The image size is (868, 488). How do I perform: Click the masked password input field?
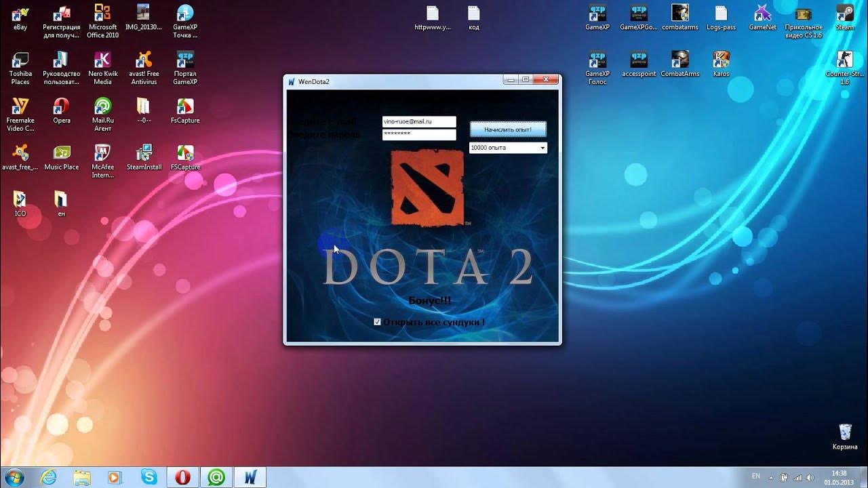click(x=419, y=134)
